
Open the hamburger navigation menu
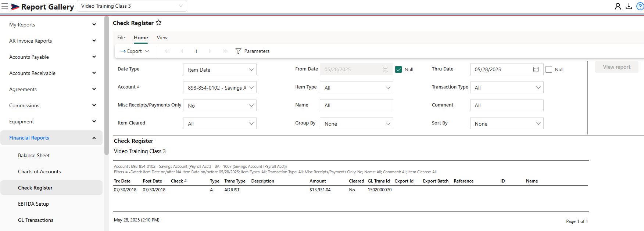coord(5,6)
